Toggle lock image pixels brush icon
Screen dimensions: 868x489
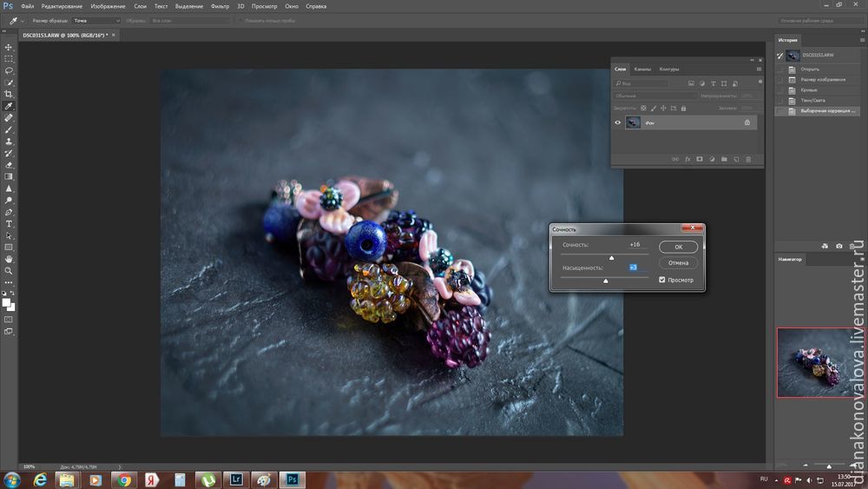click(654, 109)
